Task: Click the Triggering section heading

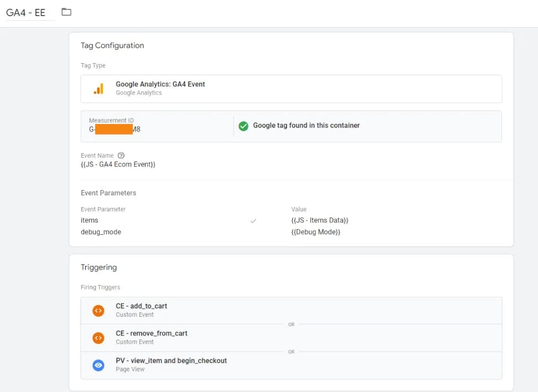Action: coord(99,267)
